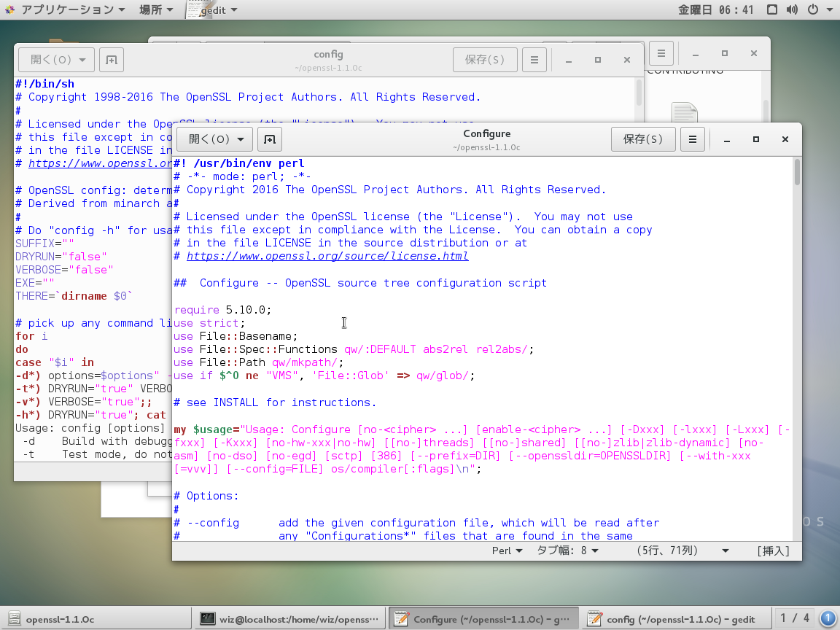
Task: Click the line "use File::Basename;"
Action: click(236, 336)
